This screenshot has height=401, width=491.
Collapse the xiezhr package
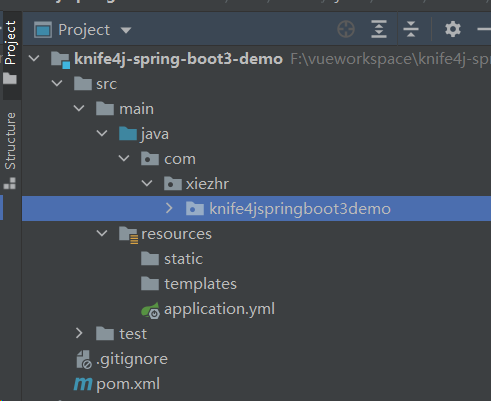(x=147, y=183)
